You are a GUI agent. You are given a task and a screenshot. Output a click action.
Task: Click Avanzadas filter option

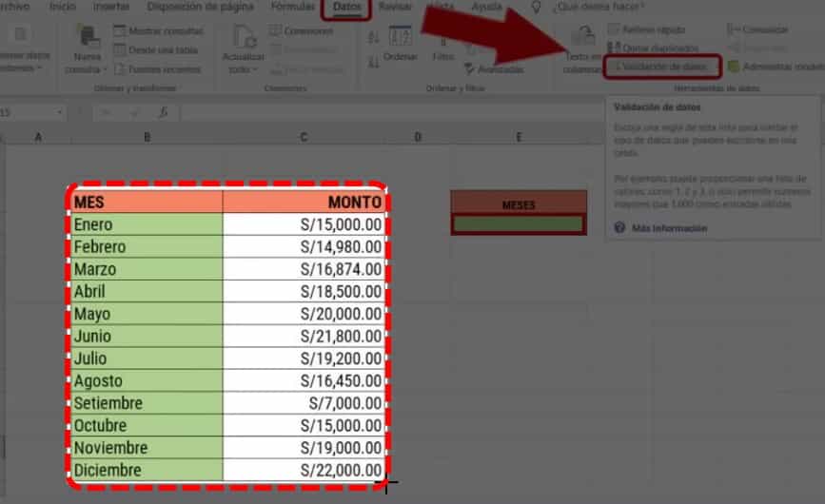tap(493, 69)
